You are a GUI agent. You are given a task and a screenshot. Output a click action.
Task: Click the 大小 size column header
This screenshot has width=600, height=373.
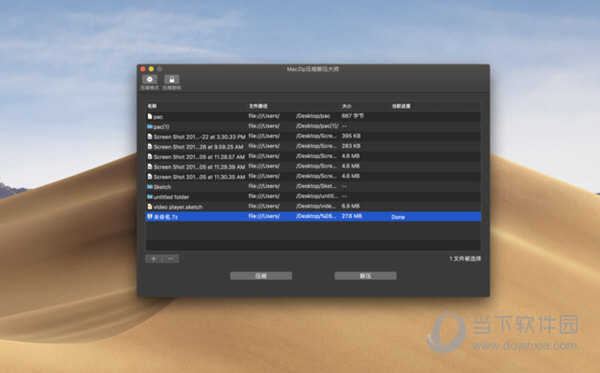[346, 106]
